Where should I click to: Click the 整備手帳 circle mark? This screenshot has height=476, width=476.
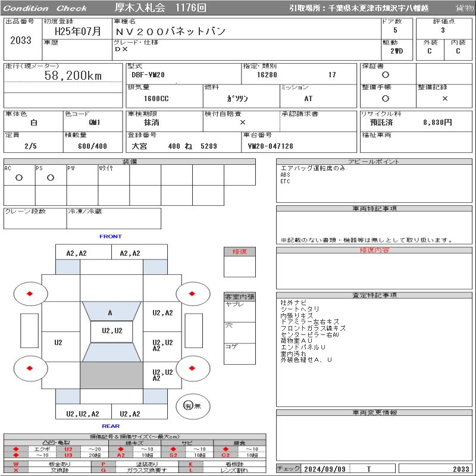coord(386,98)
